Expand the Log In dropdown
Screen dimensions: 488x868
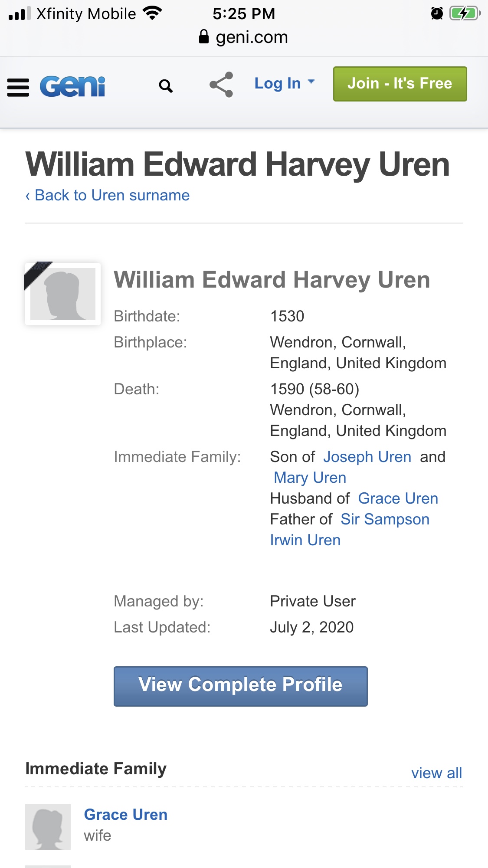coord(284,83)
